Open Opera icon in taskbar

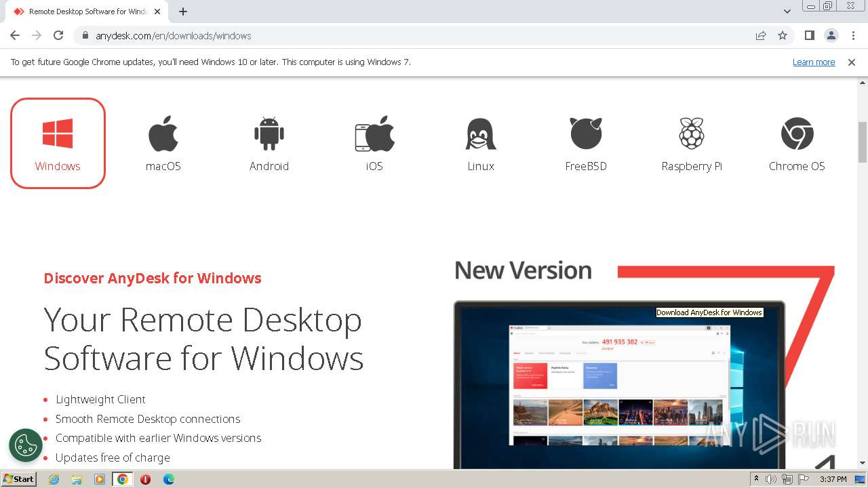coord(145,479)
